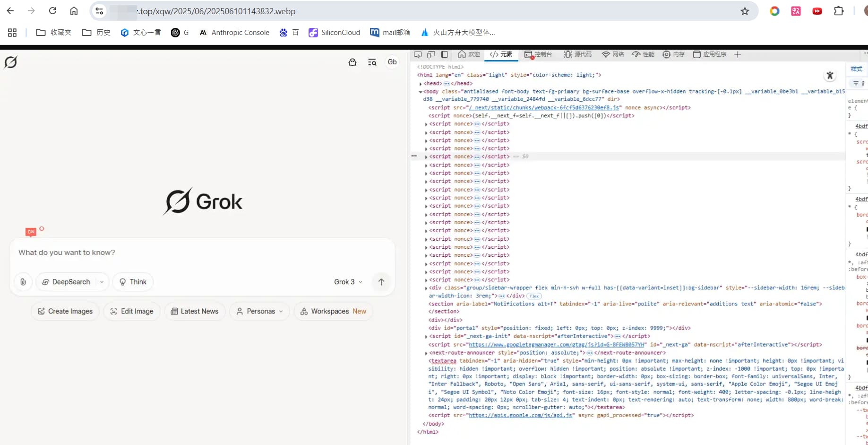Toggle DeepSearch mode
The height and width of the screenshot is (445, 868).
(x=66, y=282)
